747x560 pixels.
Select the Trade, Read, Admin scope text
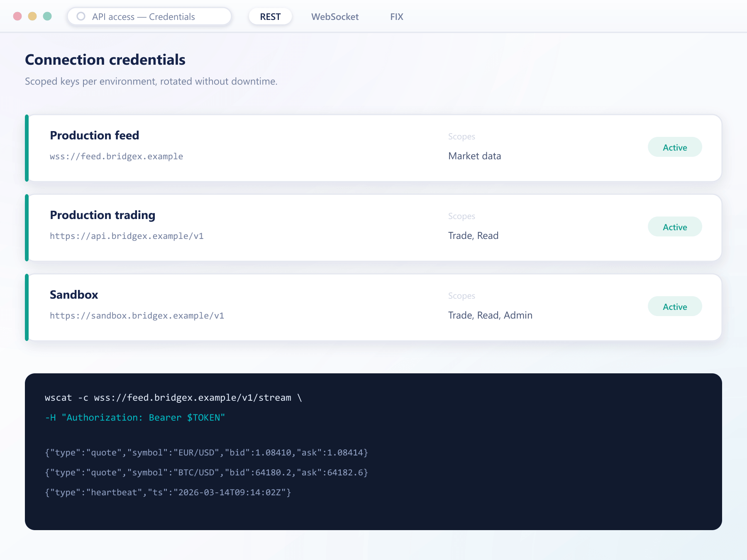[x=490, y=315]
